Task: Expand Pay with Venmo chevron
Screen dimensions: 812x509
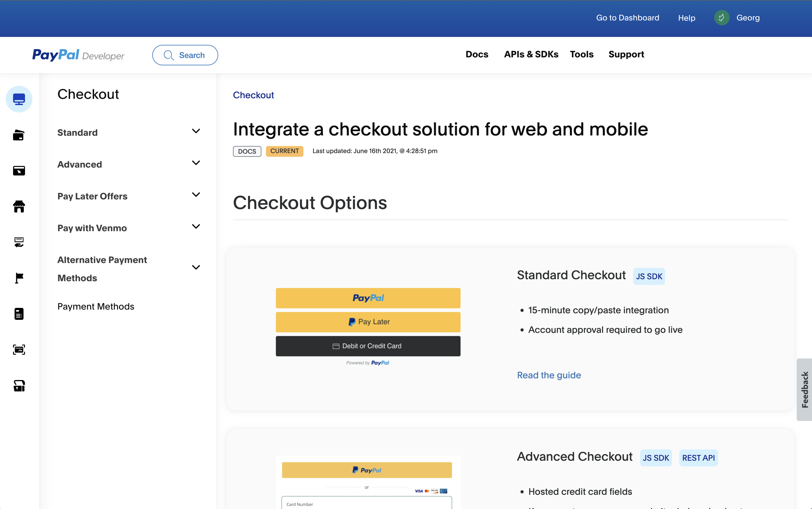Action: [x=196, y=227]
